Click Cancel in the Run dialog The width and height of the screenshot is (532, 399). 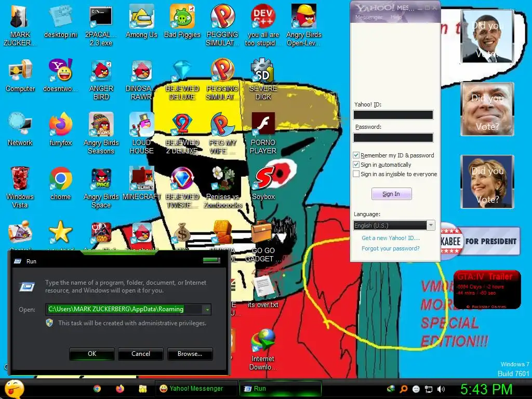[141, 353]
